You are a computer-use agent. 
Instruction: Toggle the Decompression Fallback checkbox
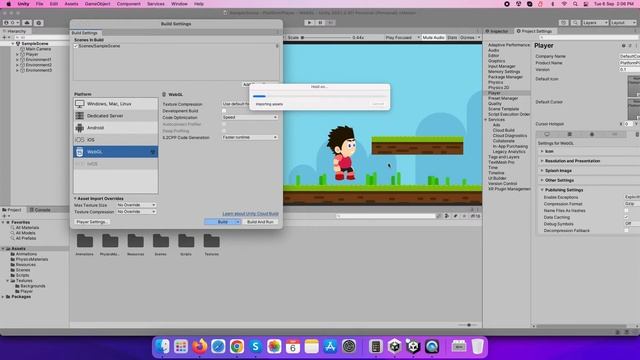point(626,231)
